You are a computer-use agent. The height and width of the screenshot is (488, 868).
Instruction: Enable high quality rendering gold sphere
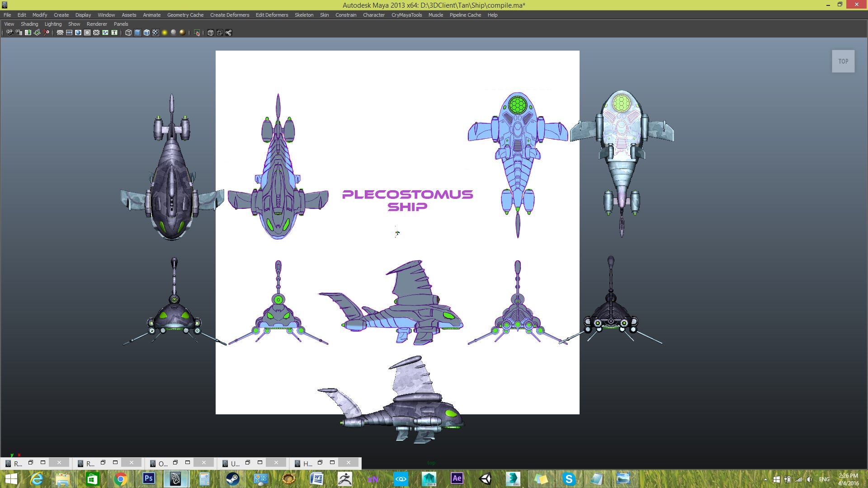point(182,33)
